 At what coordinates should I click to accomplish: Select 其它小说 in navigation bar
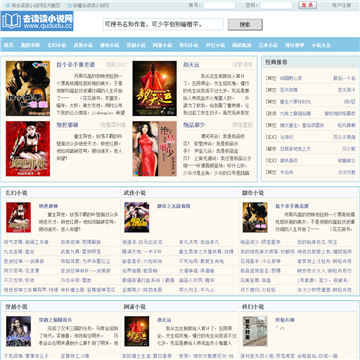pyautogui.click(x=215, y=45)
